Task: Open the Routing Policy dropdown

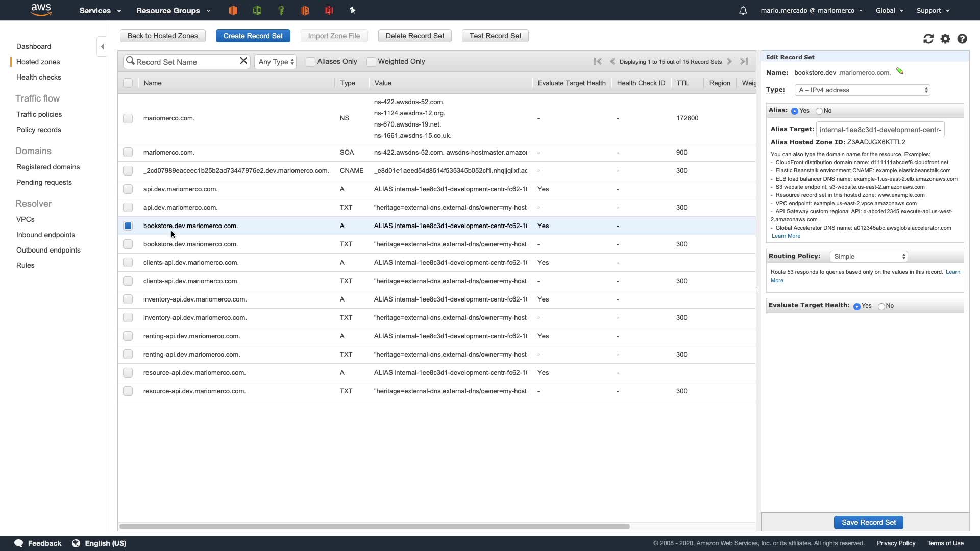Action: click(x=869, y=256)
